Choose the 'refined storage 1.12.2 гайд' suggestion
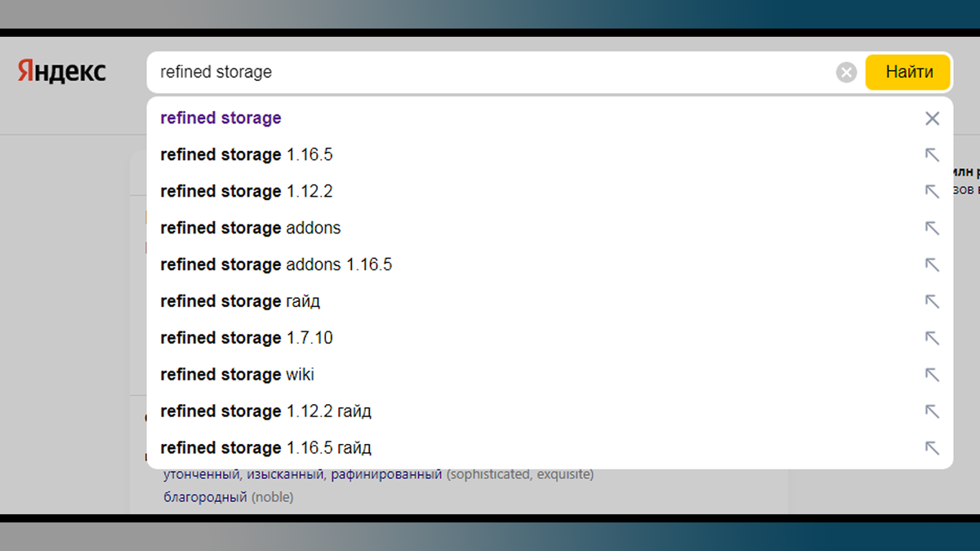 coord(265,411)
